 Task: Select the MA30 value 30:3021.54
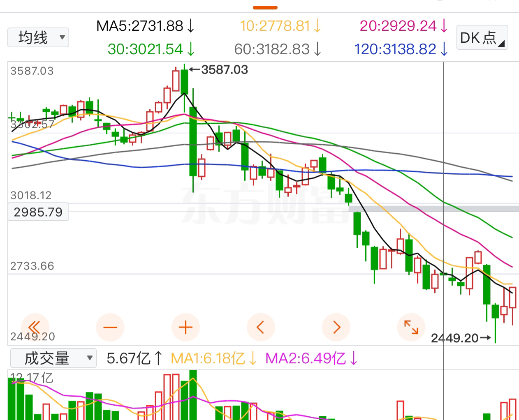pos(151,49)
